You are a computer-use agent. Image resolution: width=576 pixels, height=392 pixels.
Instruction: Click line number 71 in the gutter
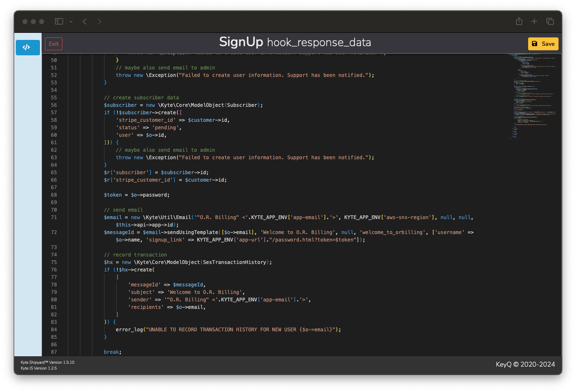(54, 217)
